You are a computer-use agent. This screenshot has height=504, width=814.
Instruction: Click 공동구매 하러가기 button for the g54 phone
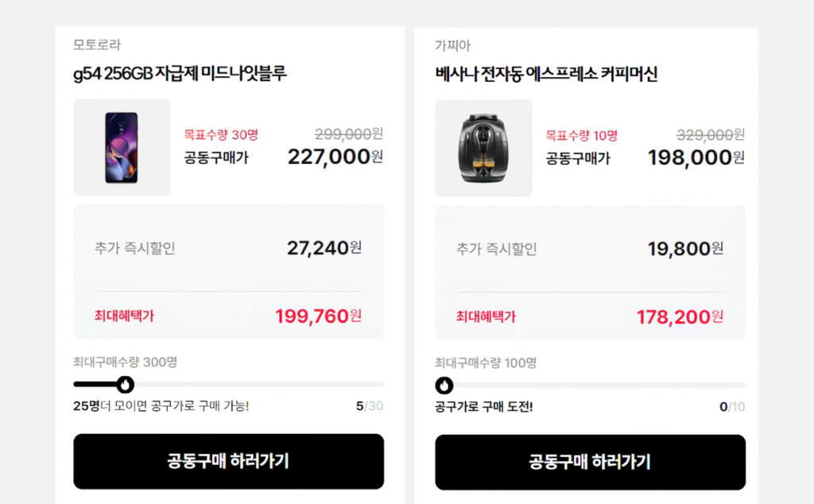pyautogui.click(x=229, y=462)
